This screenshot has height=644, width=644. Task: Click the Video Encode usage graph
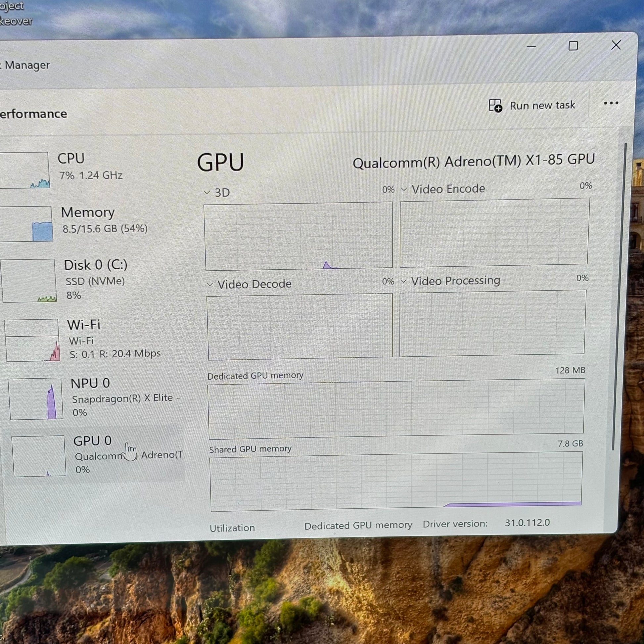coord(494,232)
